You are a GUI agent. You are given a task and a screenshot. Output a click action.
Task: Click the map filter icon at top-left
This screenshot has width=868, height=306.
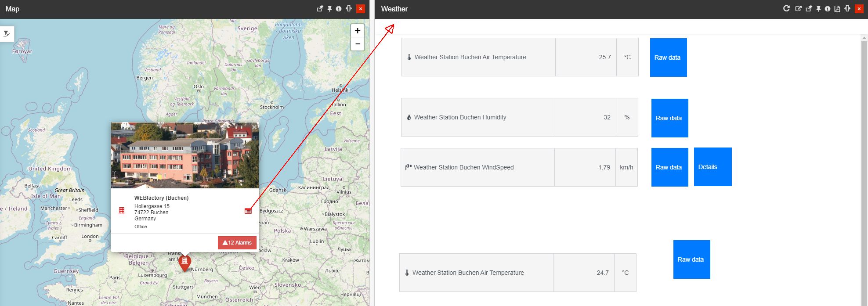[7, 33]
